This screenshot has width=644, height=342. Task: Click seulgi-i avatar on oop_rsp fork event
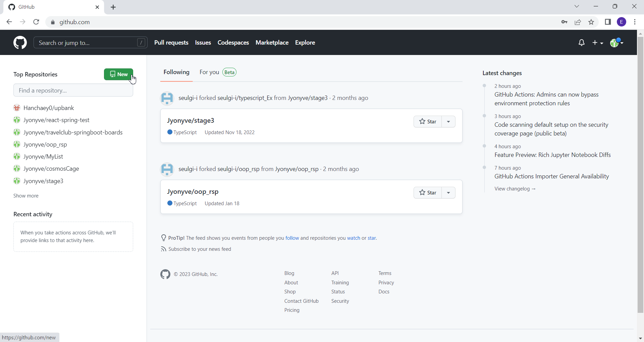pos(167,169)
